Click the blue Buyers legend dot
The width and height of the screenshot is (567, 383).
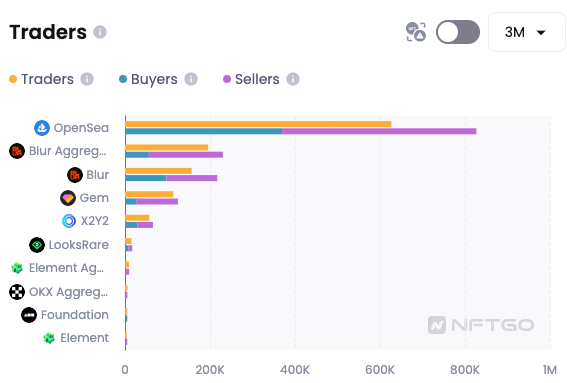(123, 79)
